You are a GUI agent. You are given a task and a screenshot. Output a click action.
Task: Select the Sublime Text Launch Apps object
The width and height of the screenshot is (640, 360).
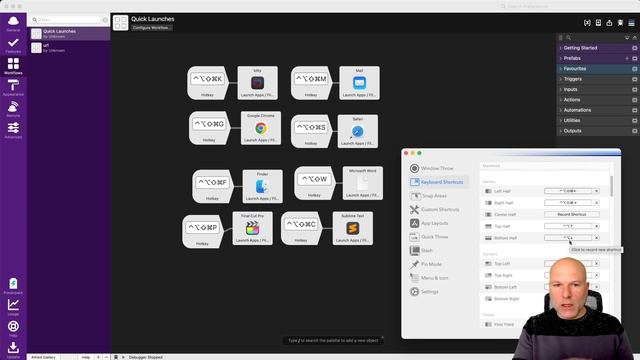pyautogui.click(x=353, y=228)
